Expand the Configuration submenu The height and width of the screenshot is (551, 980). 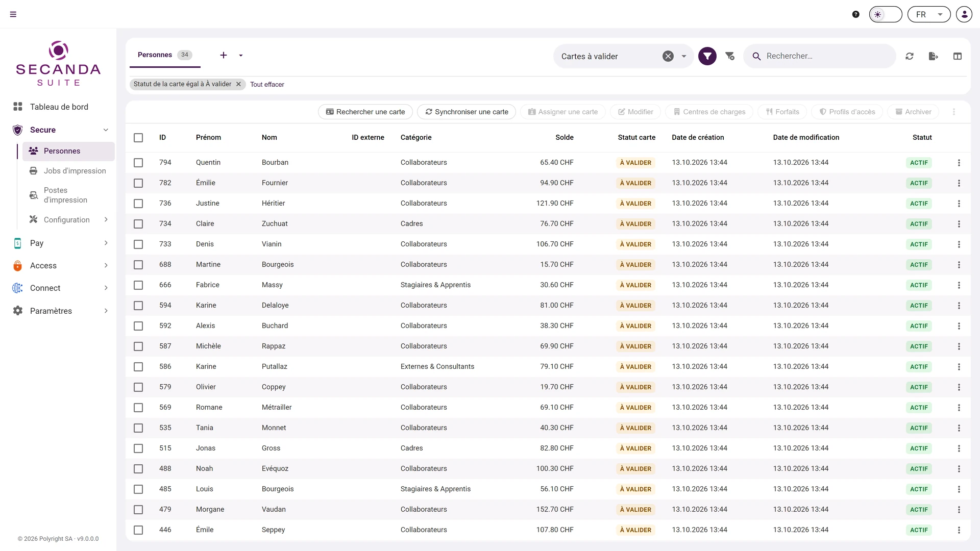(68, 220)
